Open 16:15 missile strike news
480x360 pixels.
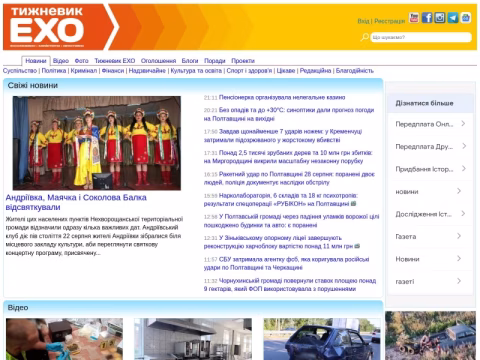[x=289, y=178]
